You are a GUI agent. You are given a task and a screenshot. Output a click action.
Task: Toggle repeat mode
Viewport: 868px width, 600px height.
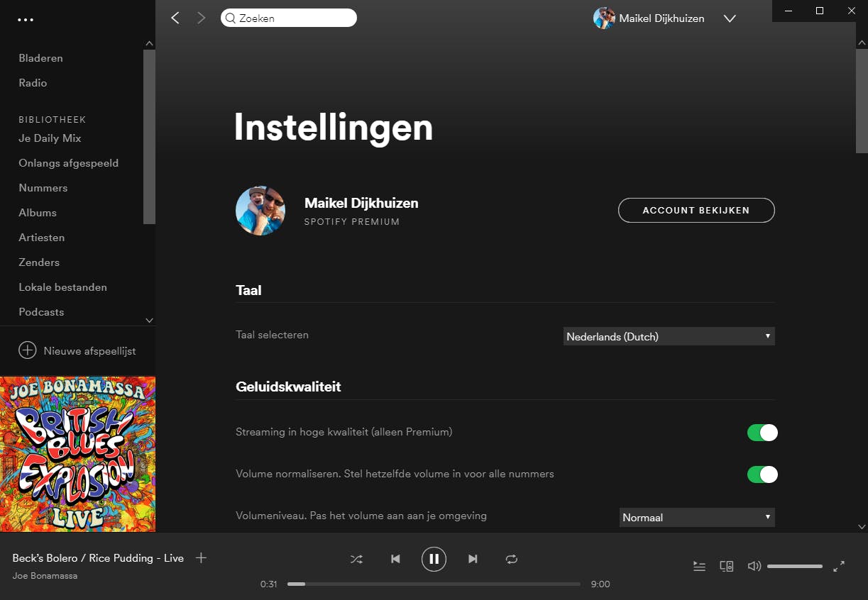pyautogui.click(x=511, y=559)
